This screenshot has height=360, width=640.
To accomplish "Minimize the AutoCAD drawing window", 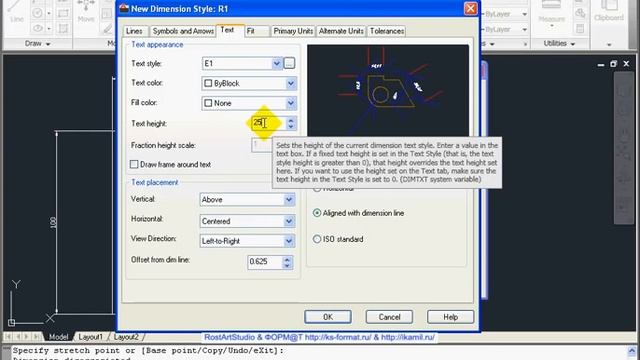I will [x=600, y=64].
